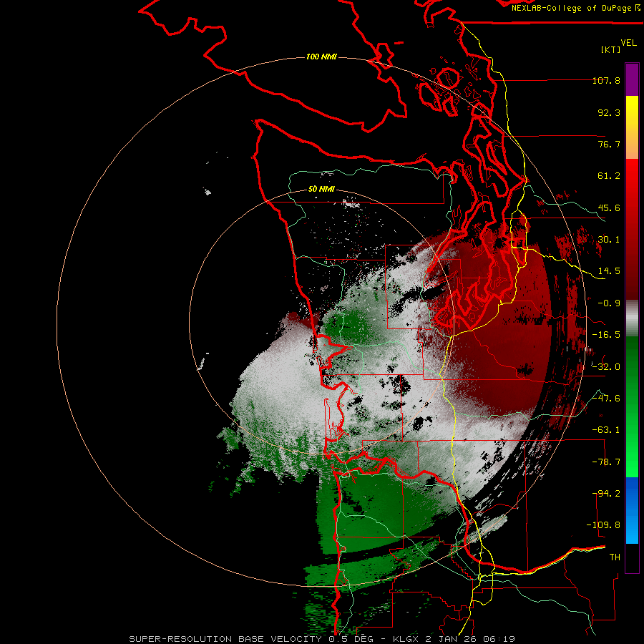This screenshot has height=644, width=644.
Task: Click the Super-Resolution Base Velocity caption
Action: pyautogui.click(x=322, y=639)
